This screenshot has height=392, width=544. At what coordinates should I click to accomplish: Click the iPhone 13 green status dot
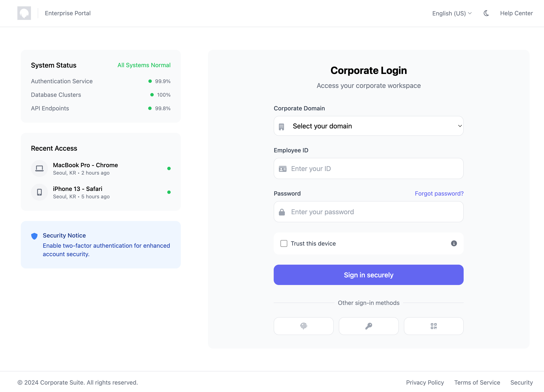(169, 192)
